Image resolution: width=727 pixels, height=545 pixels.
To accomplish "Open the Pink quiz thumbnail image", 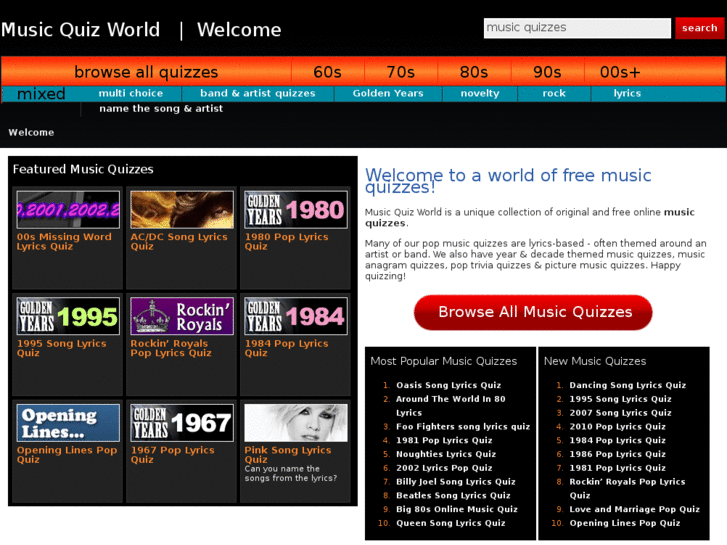I will click(296, 423).
